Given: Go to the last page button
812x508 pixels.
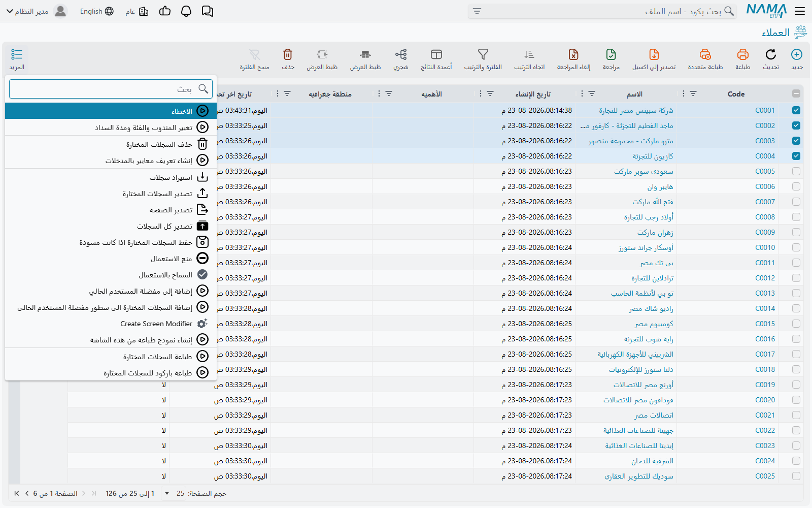Looking at the screenshot, I should coord(17,493).
